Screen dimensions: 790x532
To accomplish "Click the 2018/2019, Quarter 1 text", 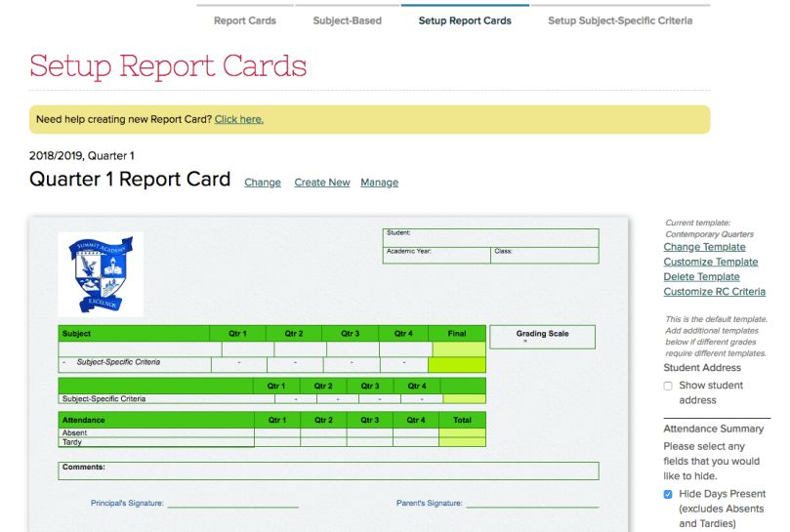I will [x=82, y=155].
